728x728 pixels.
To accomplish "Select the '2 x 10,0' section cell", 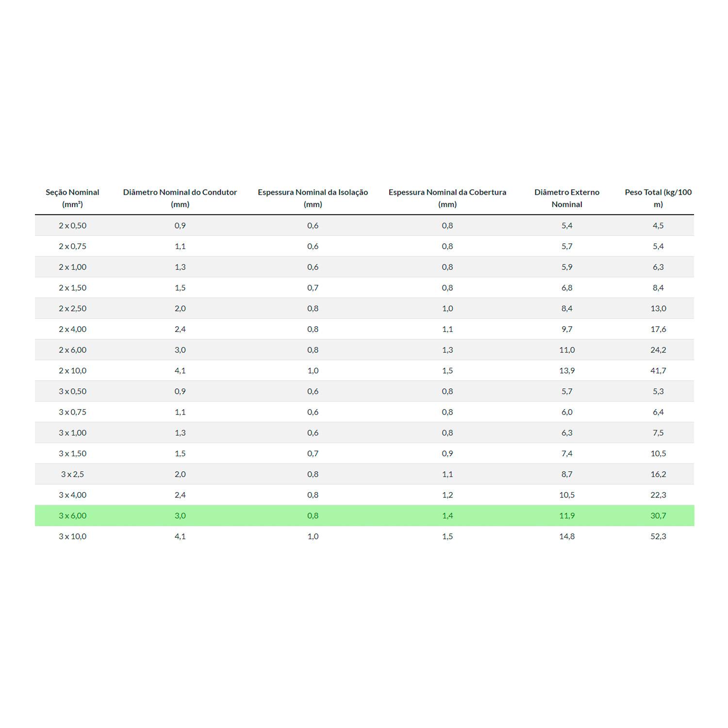I will coord(72,370).
